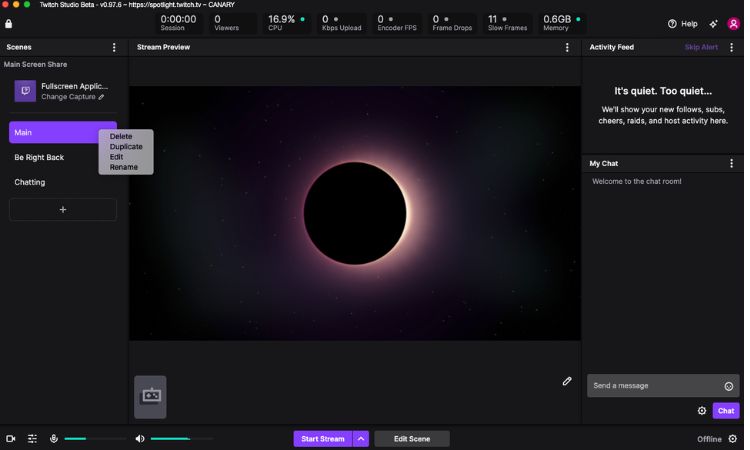
Task: Open chat settings gear icon
Action: (702, 411)
